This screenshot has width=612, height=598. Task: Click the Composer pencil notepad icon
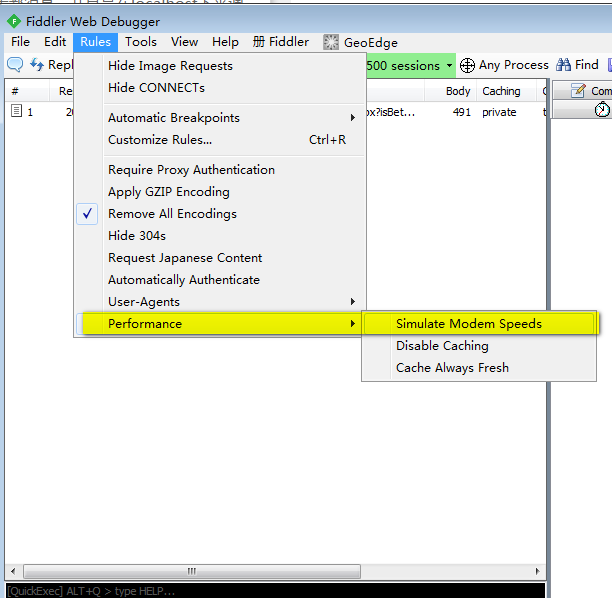[x=578, y=90]
